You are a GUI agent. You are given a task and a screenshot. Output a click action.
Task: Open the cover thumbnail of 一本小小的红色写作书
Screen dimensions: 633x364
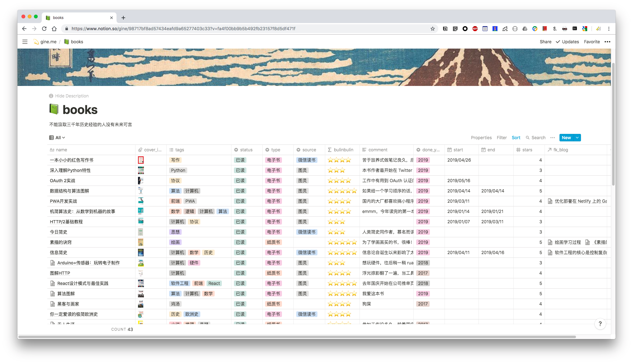141,160
